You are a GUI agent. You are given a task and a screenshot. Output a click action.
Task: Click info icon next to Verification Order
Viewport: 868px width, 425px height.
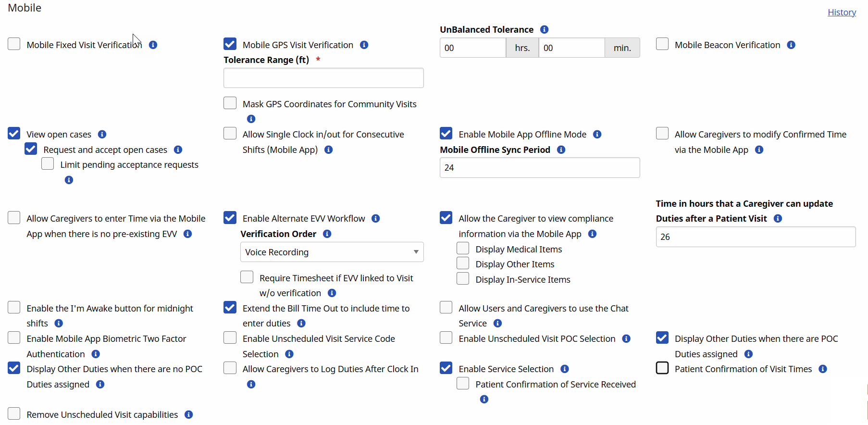point(327,234)
